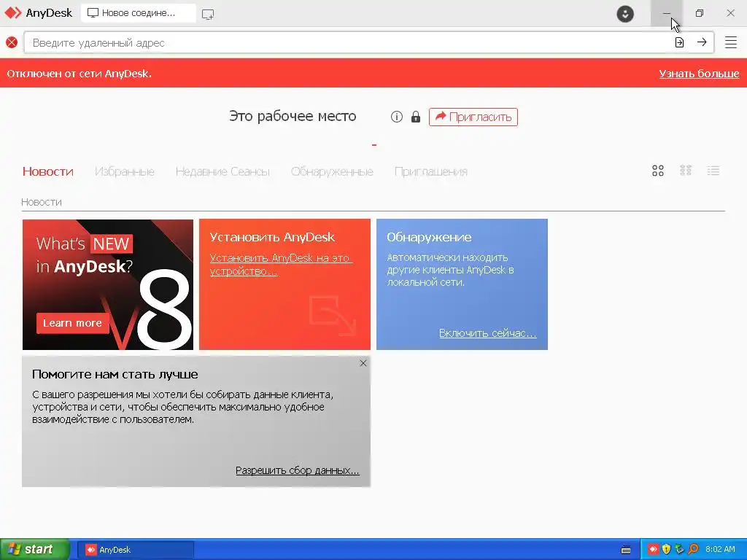Image resolution: width=747 pixels, height=560 pixels.
Task: Click the AnyDesk tray icon in system tray
Action: click(x=653, y=549)
